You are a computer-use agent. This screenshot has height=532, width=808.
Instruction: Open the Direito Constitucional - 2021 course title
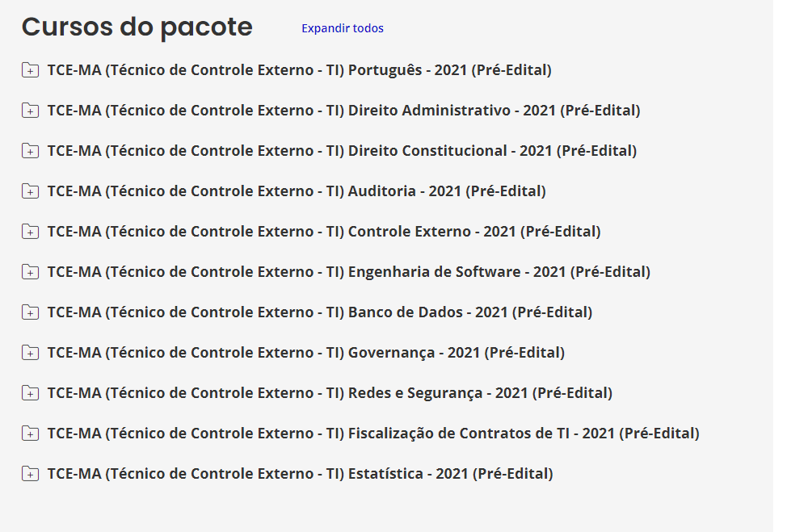[342, 151]
